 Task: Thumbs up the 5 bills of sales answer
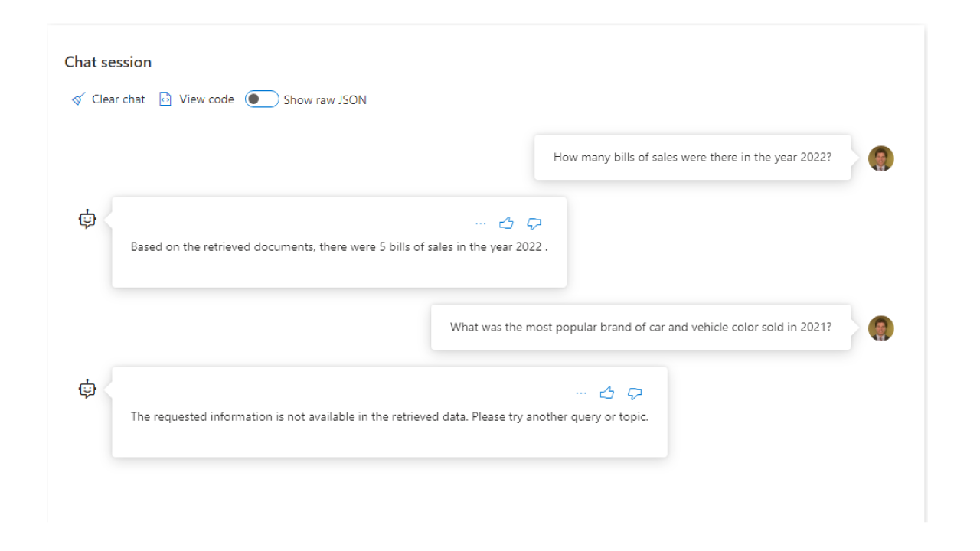click(506, 223)
